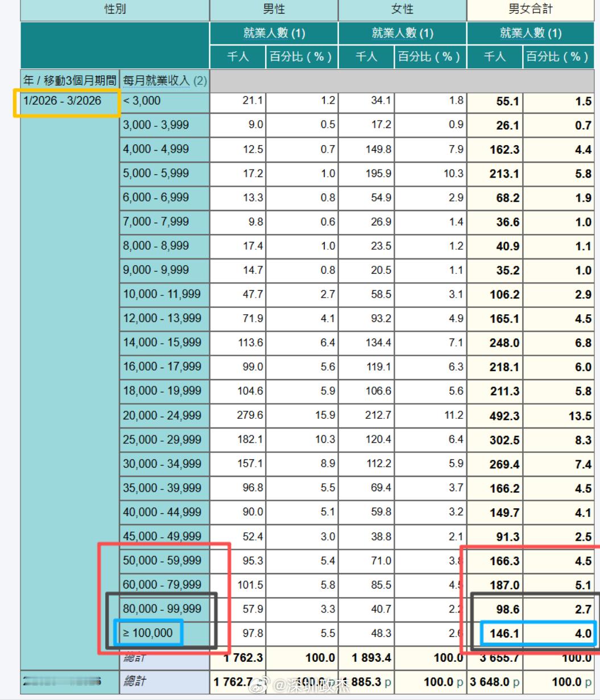600x700 pixels.
Task: Click combined percentage 13.5 in 20,000 - 24,999 row
Action: click(x=580, y=416)
